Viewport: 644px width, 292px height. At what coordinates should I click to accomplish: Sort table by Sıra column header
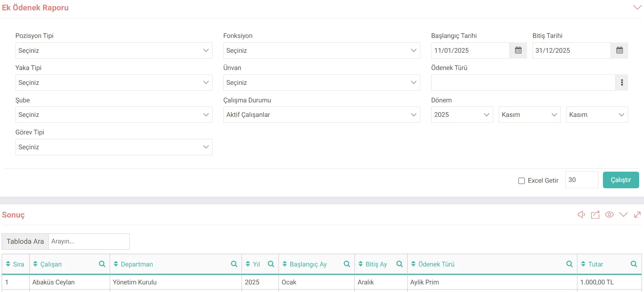[x=16, y=264]
